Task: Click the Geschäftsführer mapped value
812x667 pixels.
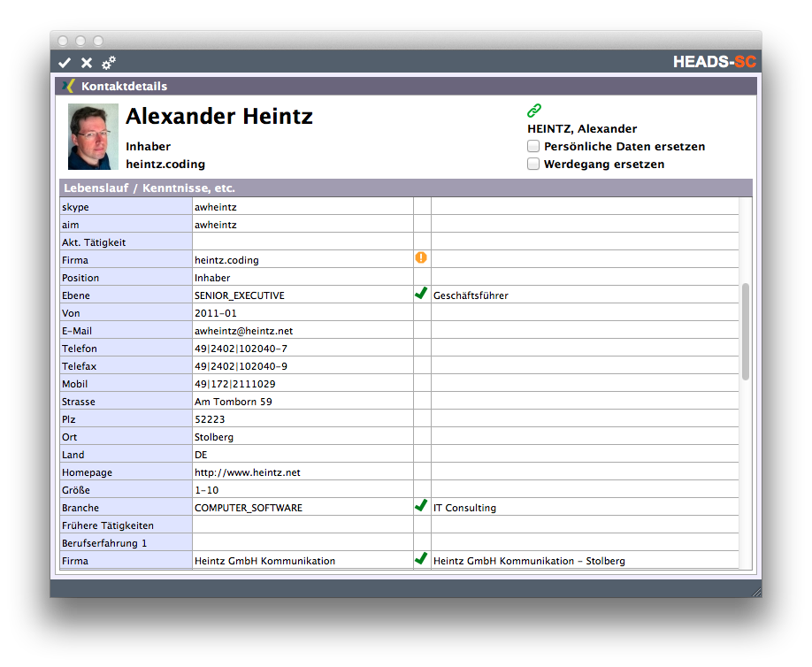Action: [471, 295]
